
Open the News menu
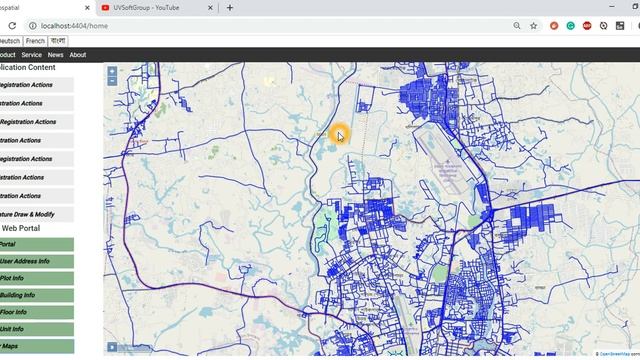[56, 55]
